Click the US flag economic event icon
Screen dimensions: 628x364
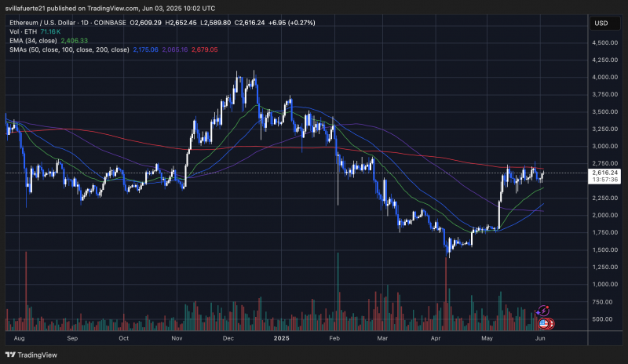[543, 323]
